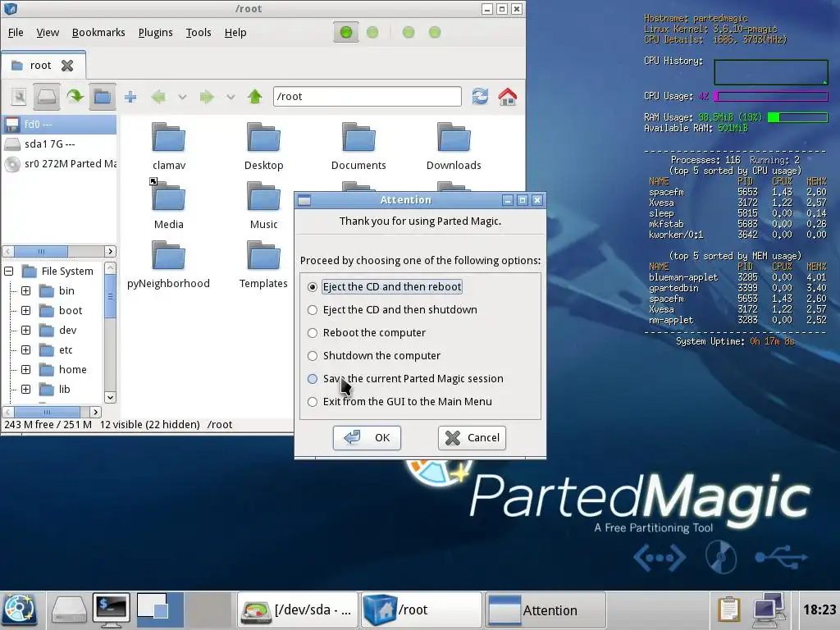
Task: Open the back history dropdown arrow
Action: 182,97
